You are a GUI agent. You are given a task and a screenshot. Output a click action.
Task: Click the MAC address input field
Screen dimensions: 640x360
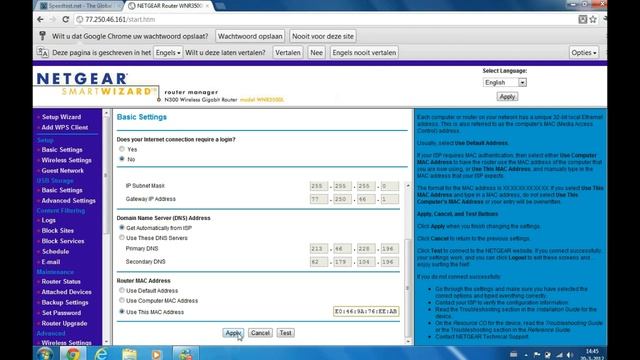click(x=366, y=311)
